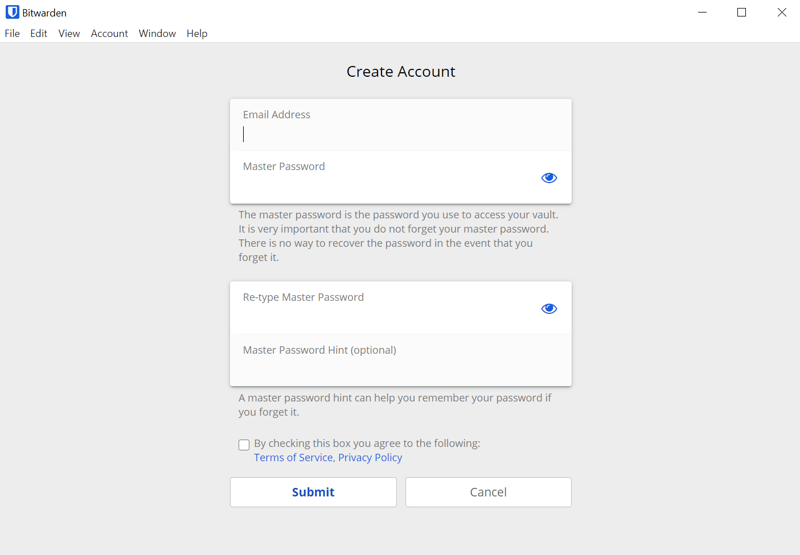Click the Master Password Hint field
The image size is (800, 555).
click(x=401, y=360)
